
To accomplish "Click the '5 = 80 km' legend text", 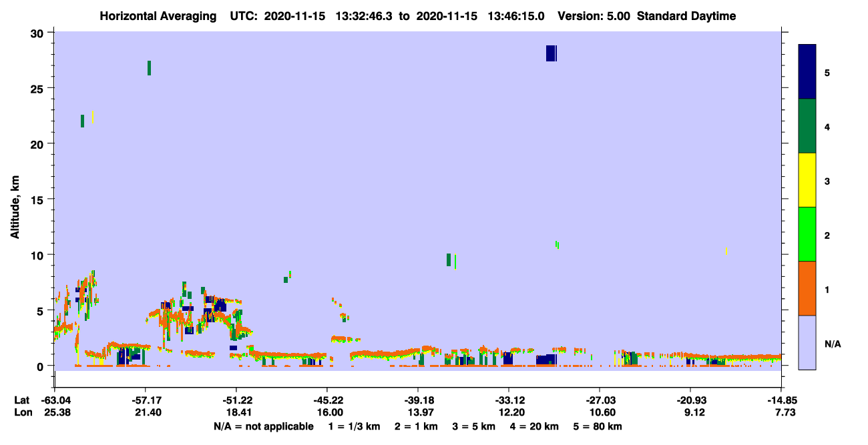I will point(597,426).
